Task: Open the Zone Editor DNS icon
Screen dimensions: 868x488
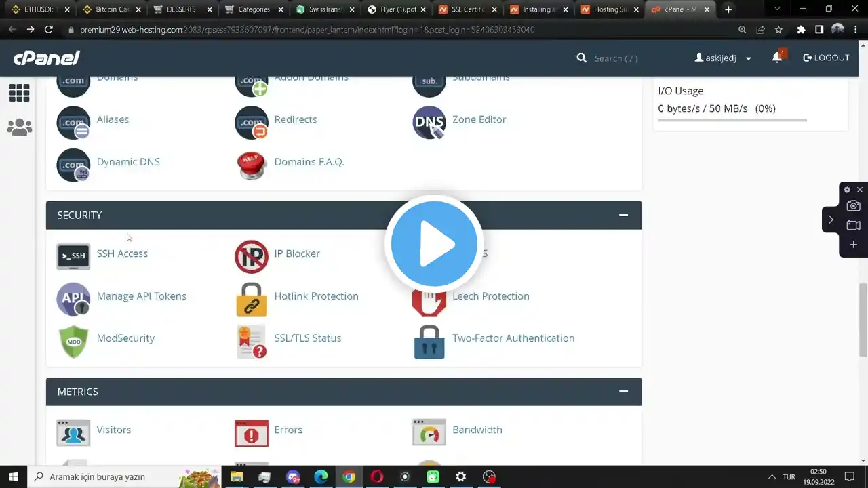Action: point(429,122)
